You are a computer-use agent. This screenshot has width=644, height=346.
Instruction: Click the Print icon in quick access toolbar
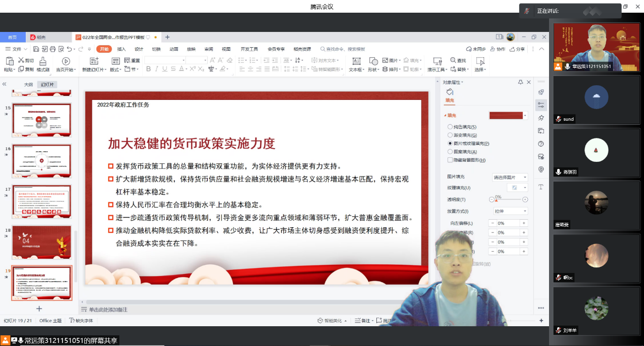pyautogui.click(x=52, y=49)
